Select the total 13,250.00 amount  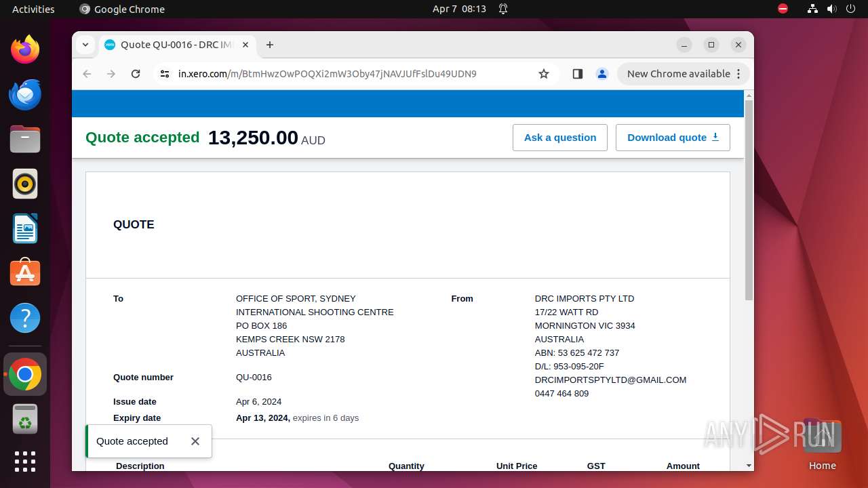point(253,138)
